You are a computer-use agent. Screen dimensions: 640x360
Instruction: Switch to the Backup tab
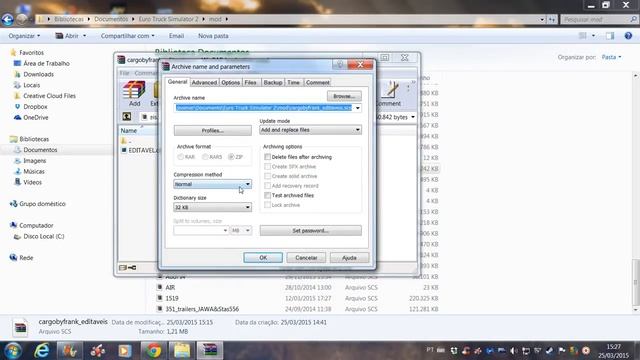273,82
